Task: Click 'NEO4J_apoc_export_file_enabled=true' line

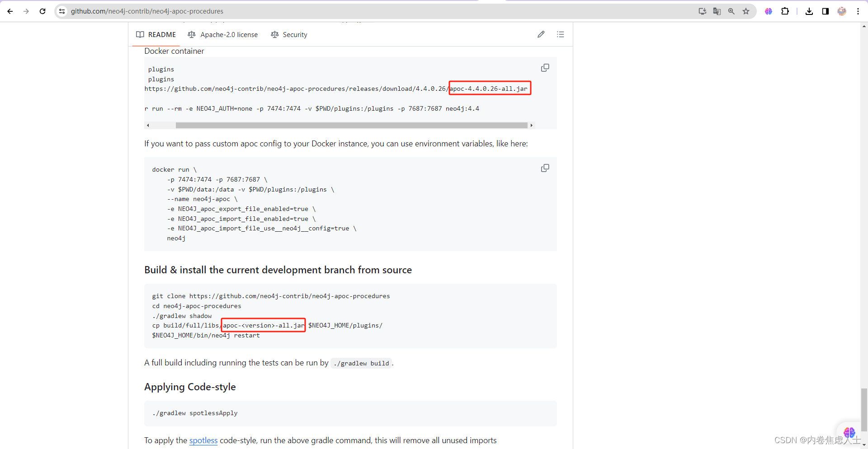Action: click(x=241, y=209)
